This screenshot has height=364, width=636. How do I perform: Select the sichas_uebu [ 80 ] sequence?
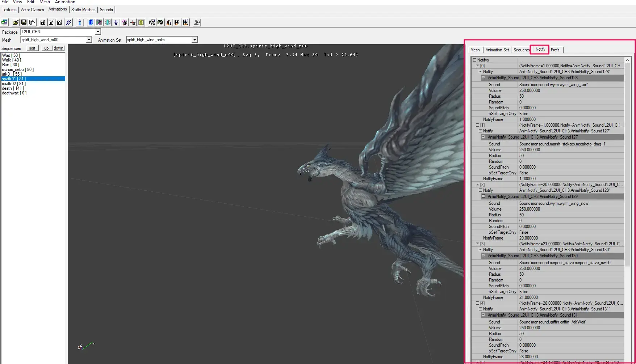tap(33, 69)
